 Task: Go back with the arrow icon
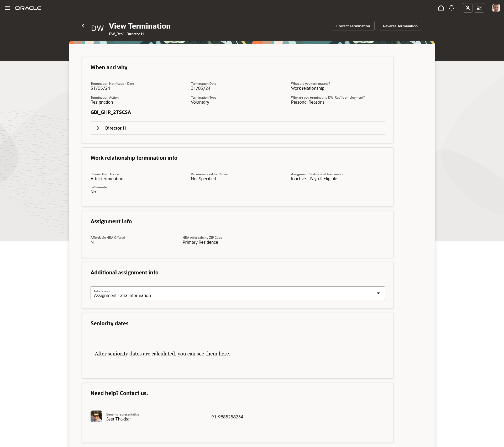tap(83, 26)
